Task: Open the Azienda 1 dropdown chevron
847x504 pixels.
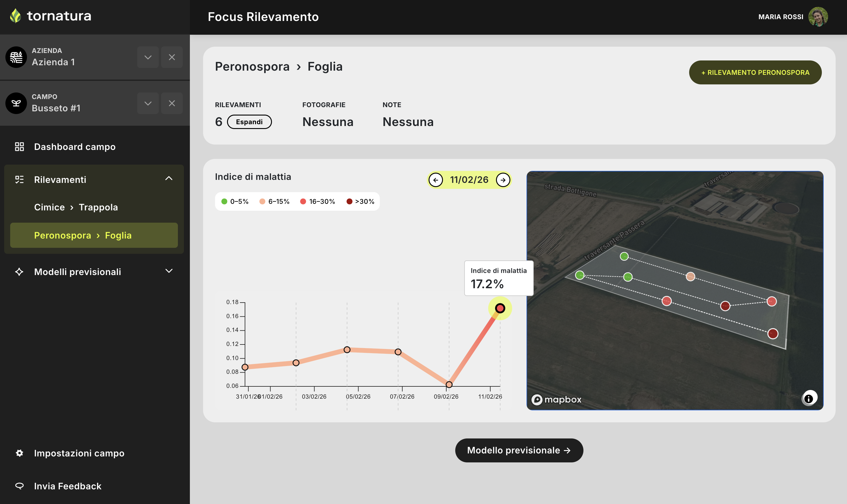Action: click(x=148, y=57)
